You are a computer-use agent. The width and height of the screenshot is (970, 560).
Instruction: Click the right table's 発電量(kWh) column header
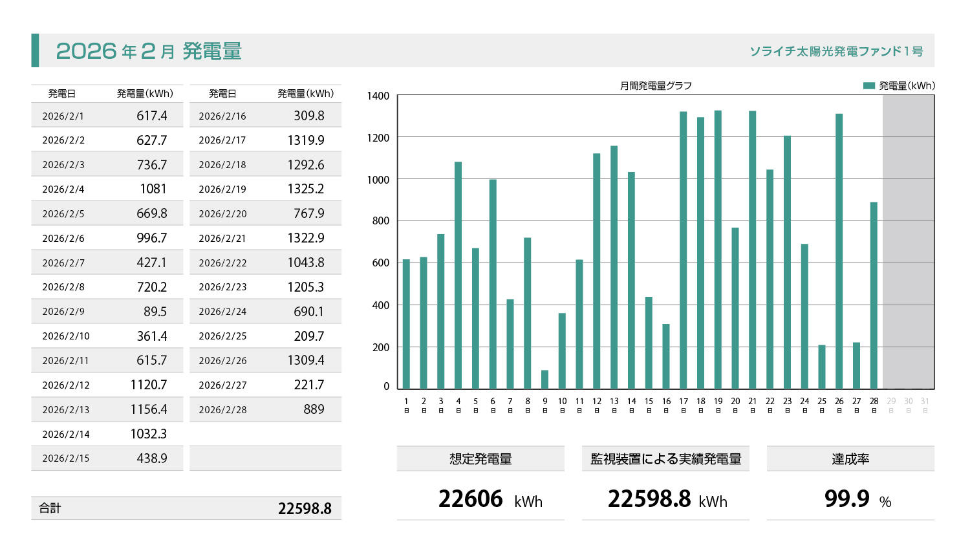click(305, 94)
